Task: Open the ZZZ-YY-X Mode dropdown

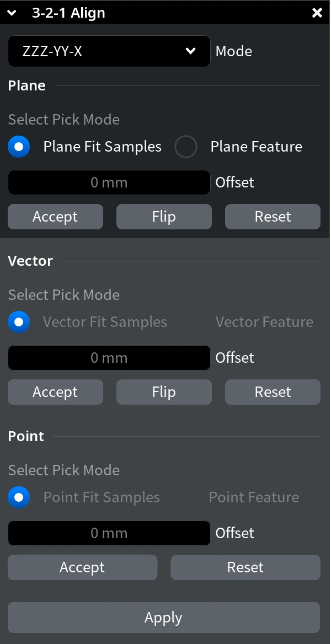Action: point(109,51)
